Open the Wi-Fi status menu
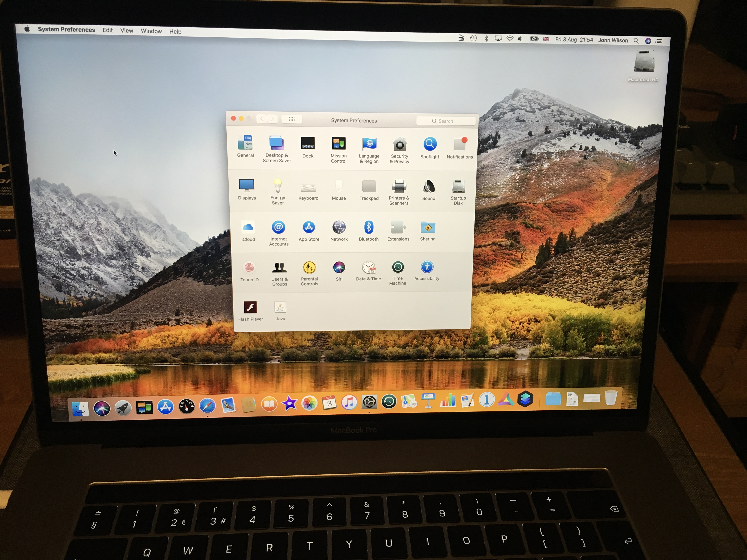 coord(510,39)
